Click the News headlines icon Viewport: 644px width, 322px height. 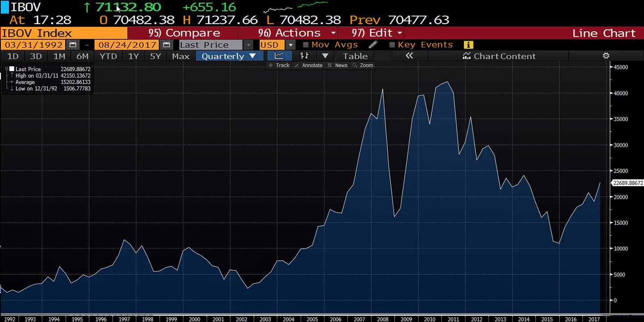point(341,65)
